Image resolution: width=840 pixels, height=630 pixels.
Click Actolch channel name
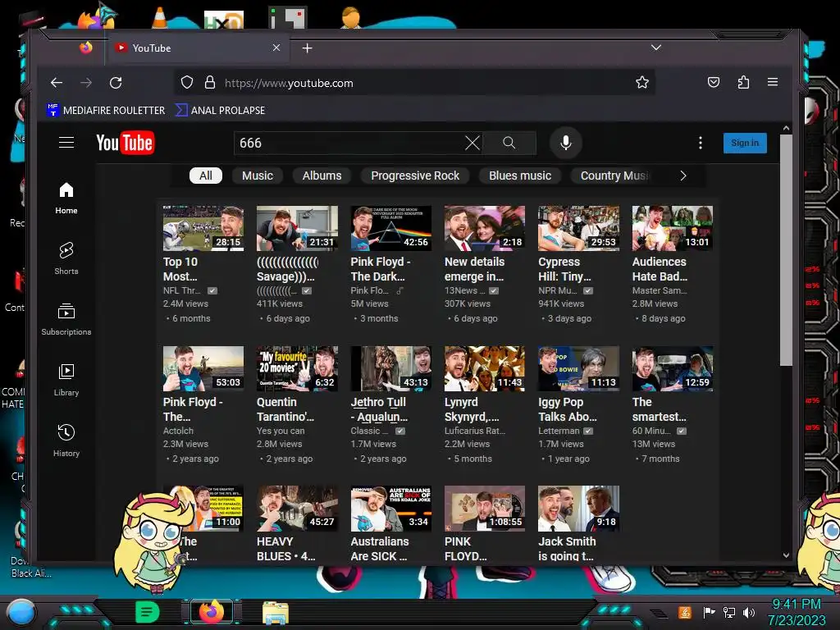click(178, 431)
